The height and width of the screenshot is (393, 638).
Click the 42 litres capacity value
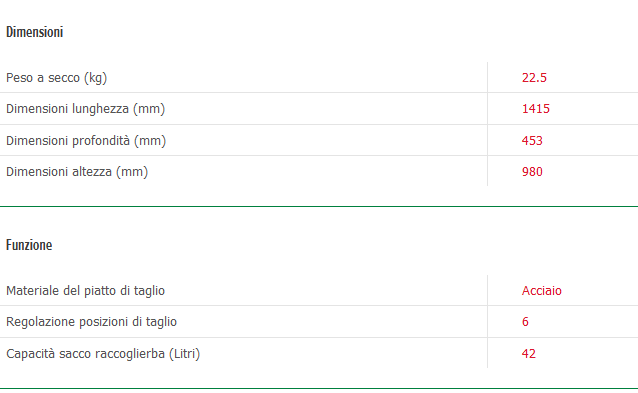pyautogui.click(x=529, y=354)
